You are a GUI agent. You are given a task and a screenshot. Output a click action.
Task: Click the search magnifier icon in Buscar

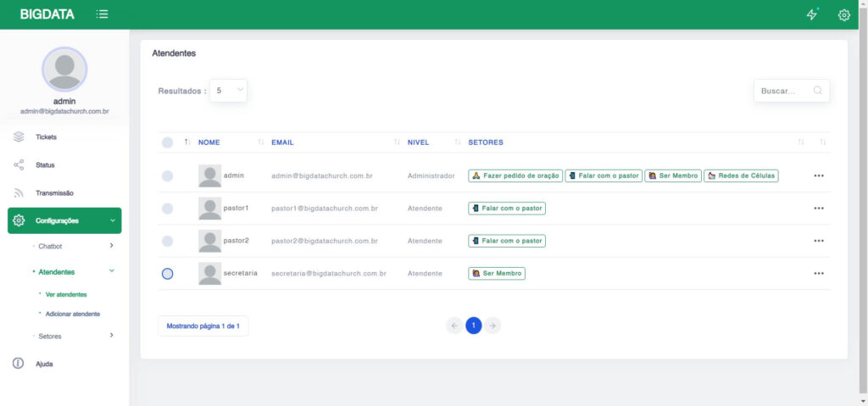pos(818,91)
